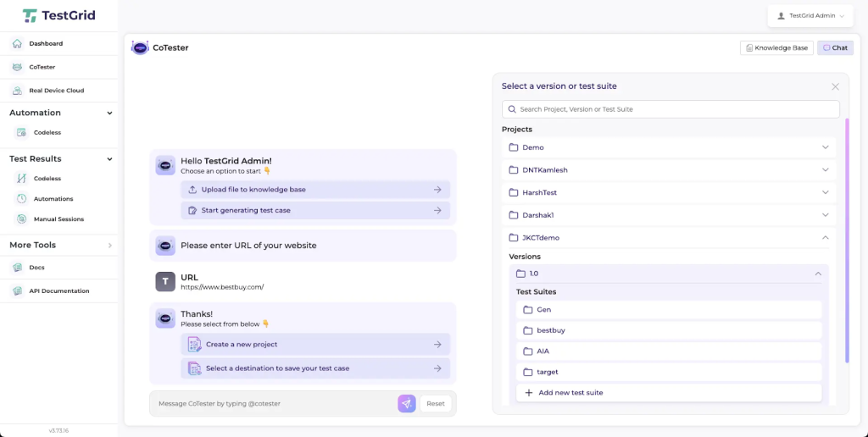Image resolution: width=868 pixels, height=437 pixels.
Task: Choose Select a destination to save test case
Action: click(315, 368)
